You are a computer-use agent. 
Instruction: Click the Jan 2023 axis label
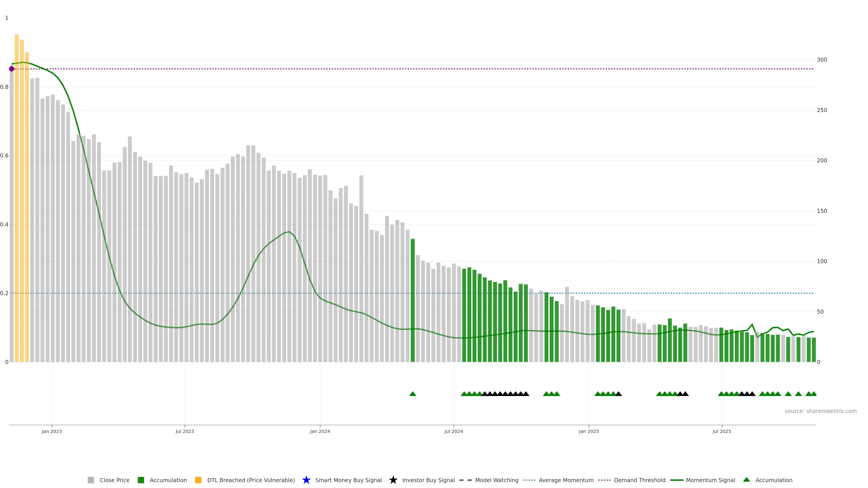tap(52, 431)
